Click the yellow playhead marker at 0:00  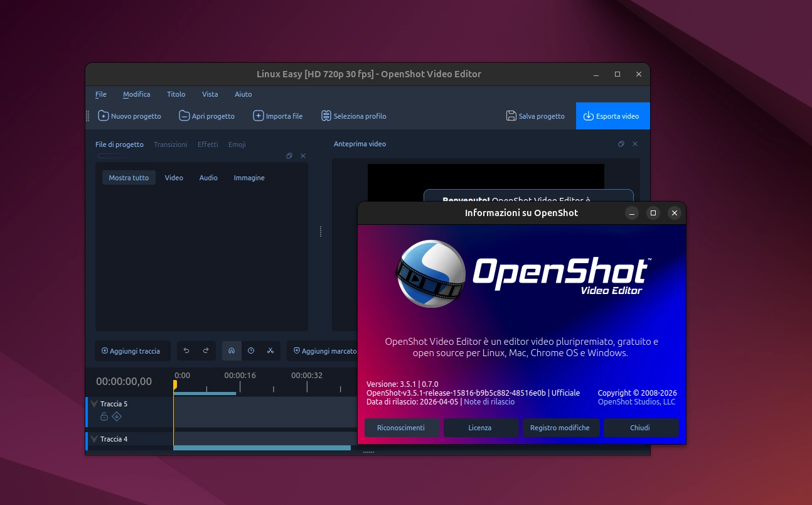coord(176,383)
